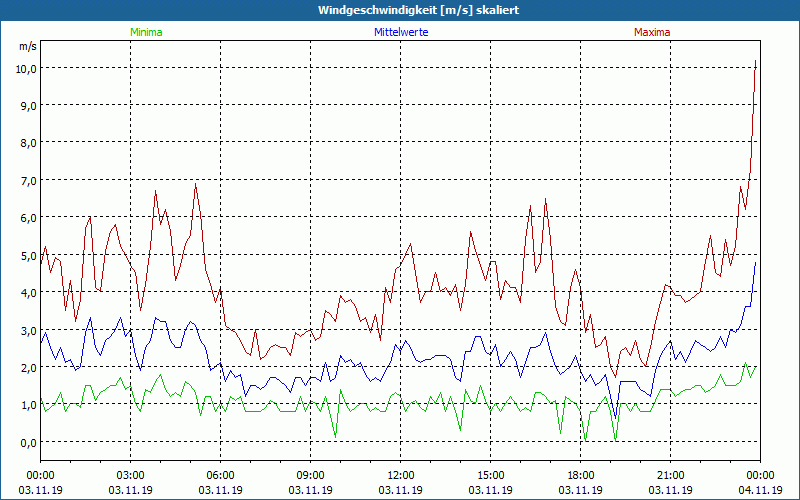Viewport: 800px width, 500px height.
Task: Click the 15:00 time axis label
Action: coord(490,476)
